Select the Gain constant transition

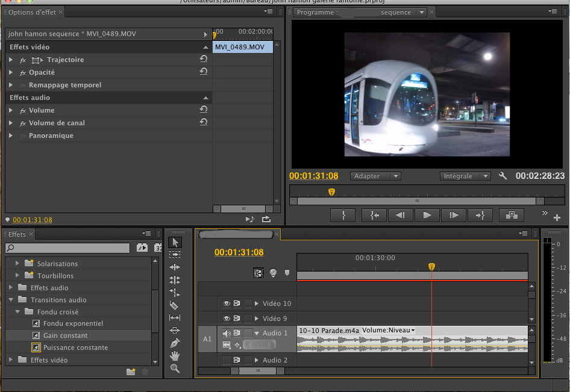(x=65, y=335)
